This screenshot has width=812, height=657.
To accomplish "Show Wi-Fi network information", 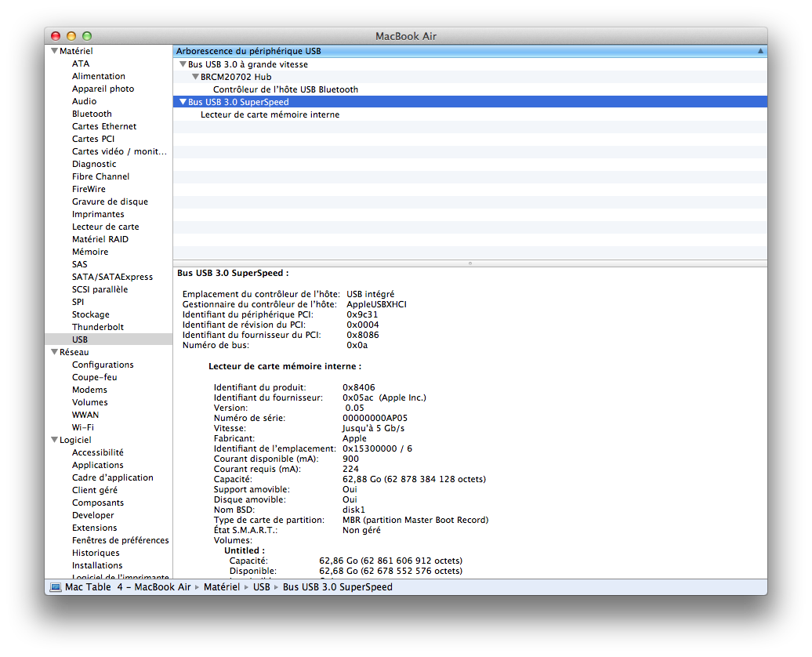I will [x=82, y=427].
